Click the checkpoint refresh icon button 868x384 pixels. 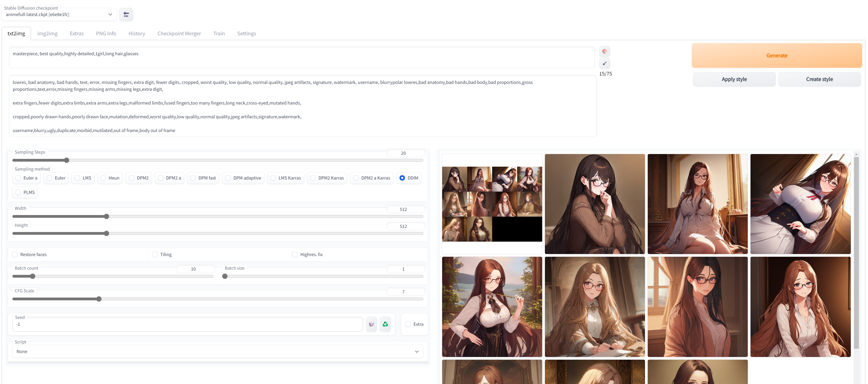pyautogui.click(x=126, y=14)
